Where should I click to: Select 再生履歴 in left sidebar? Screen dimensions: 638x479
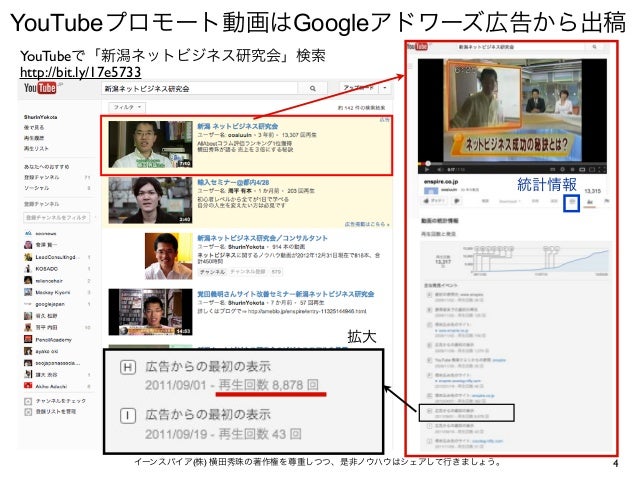coord(34,138)
